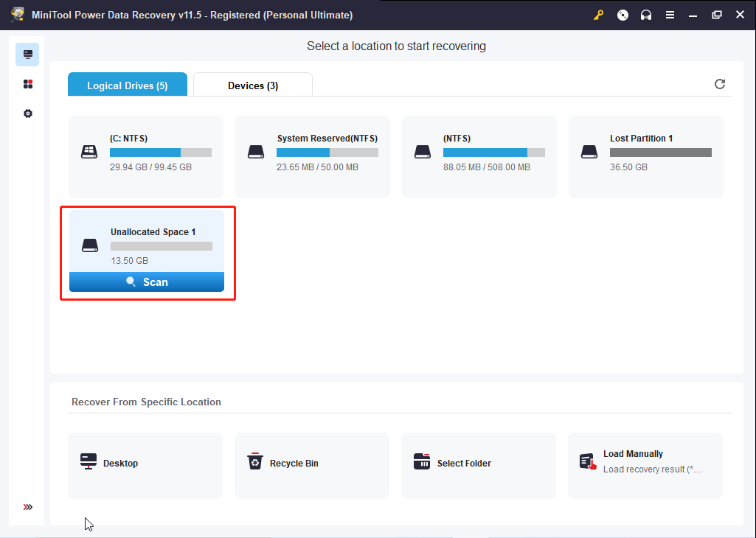
Task: Select the Lost Partition 1 card
Action: tap(646, 156)
